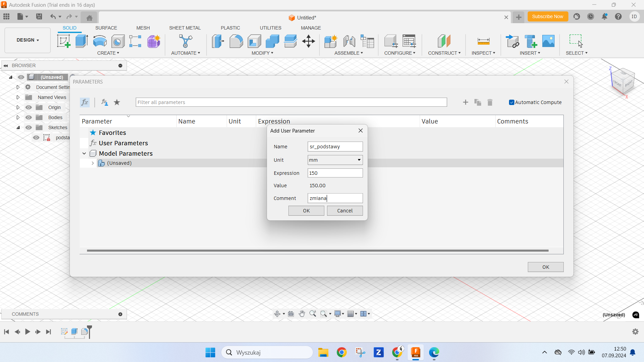The width and height of the screenshot is (644, 362).
Task: Click the Windows Start button
Action: point(210,353)
